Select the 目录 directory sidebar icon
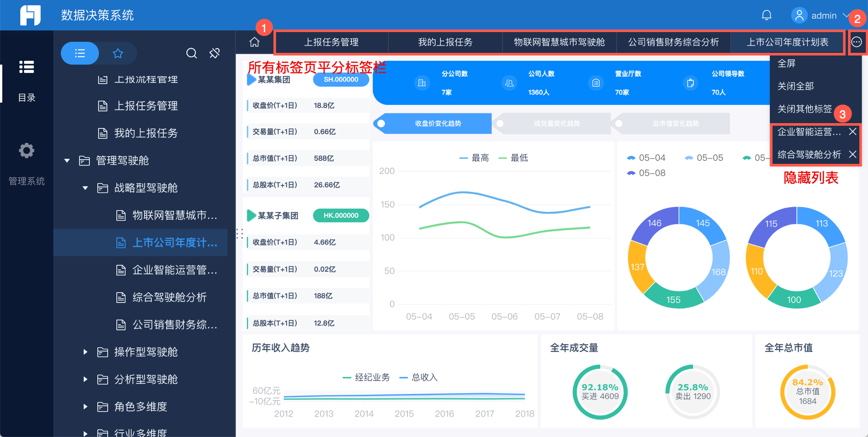This screenshot has height=437, width=868. pos(26,67)
